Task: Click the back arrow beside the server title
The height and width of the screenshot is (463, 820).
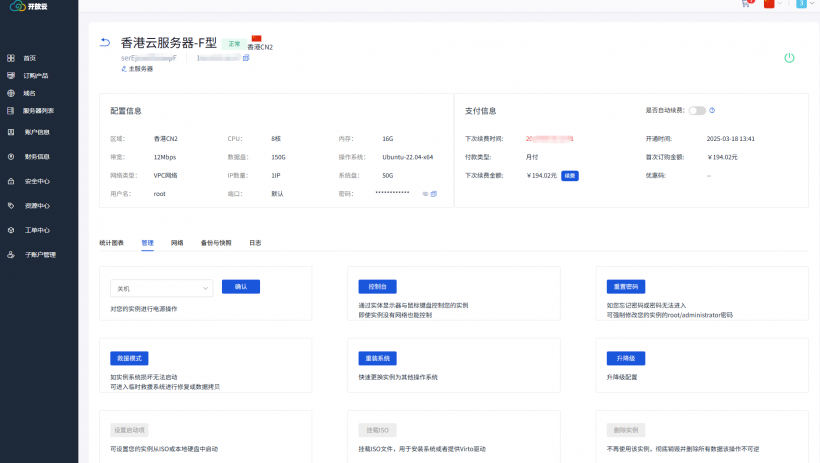Action: pyautogui.click(x=106, y=42)
